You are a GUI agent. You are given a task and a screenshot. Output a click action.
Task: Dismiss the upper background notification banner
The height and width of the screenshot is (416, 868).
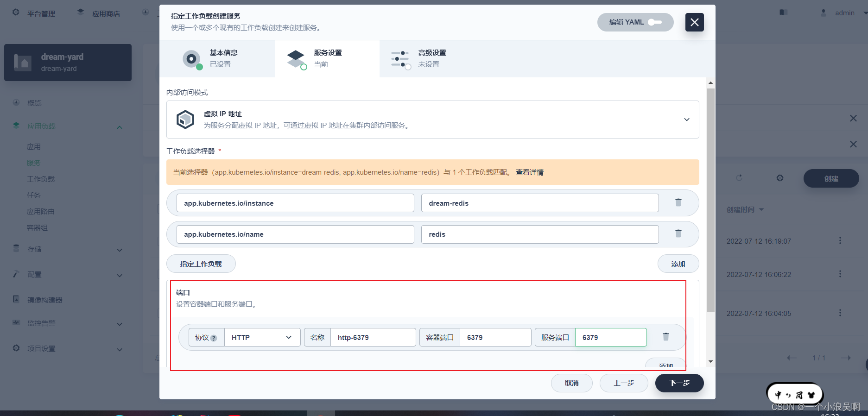(853, 118)
